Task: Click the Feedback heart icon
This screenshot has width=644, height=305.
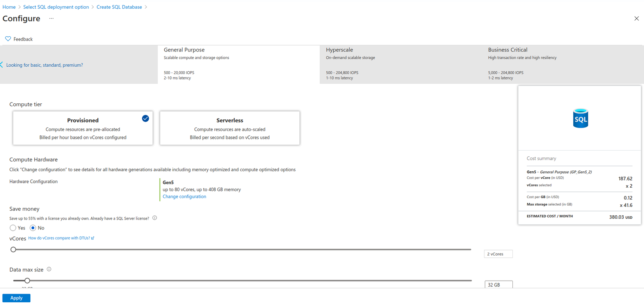Action: (x=8, y=39)
